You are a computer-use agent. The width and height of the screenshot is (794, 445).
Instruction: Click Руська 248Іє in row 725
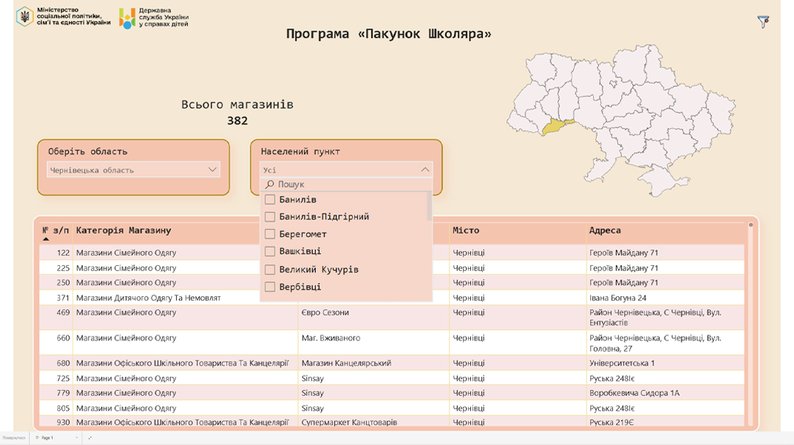[612, 378]
